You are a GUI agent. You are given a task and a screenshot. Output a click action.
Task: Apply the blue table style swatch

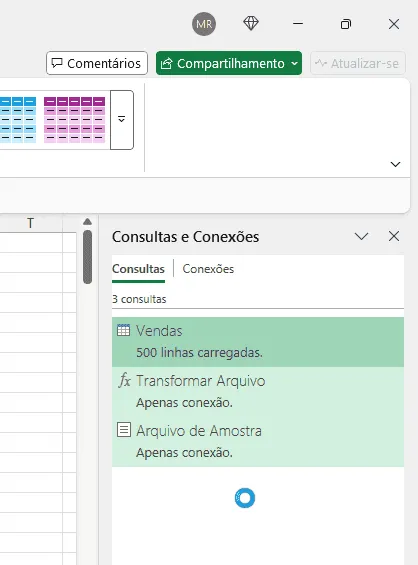pos(18,120)
